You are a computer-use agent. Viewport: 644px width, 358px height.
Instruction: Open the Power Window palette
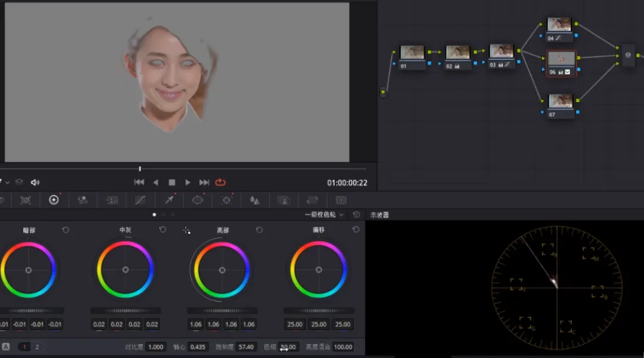(x=197, y=200)
